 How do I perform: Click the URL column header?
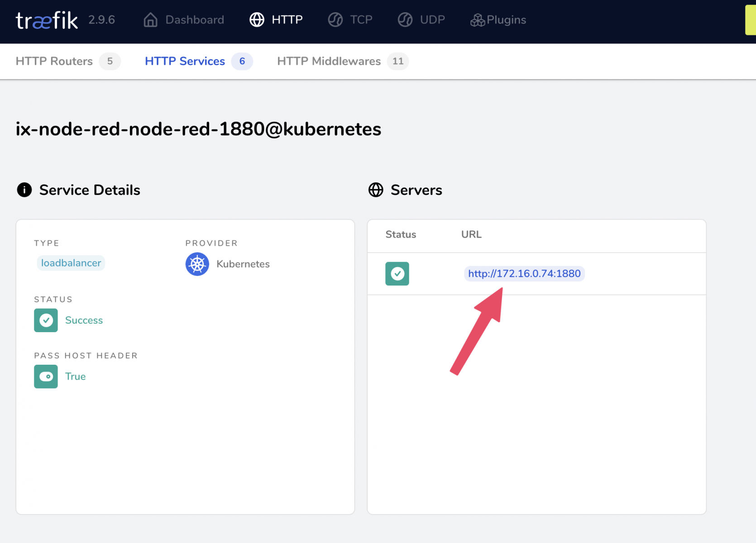(x=471, y=234)
